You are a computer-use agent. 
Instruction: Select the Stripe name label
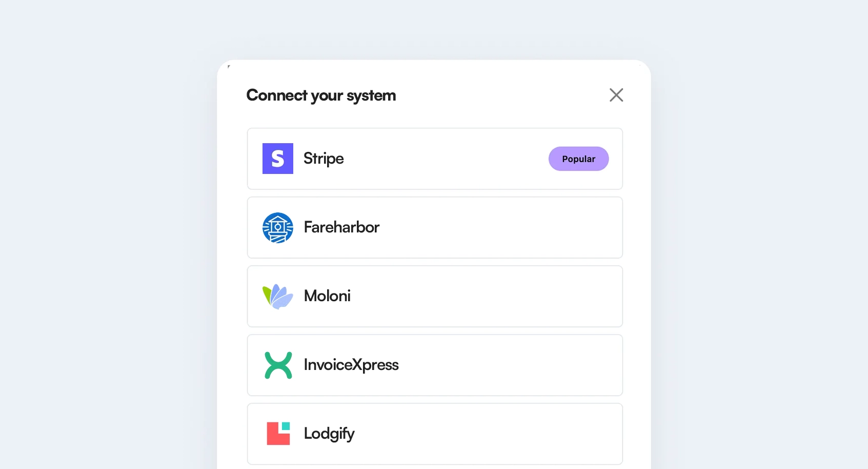click(323, 159)
